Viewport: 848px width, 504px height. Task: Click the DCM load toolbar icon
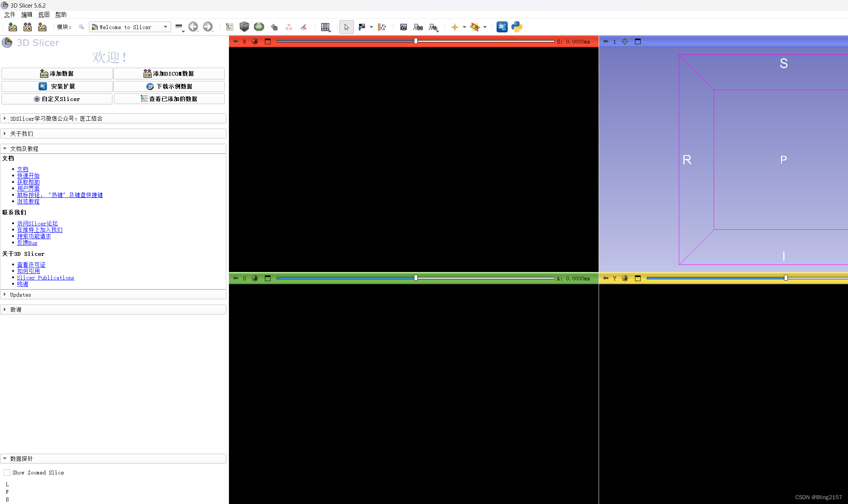coord(27,27)
